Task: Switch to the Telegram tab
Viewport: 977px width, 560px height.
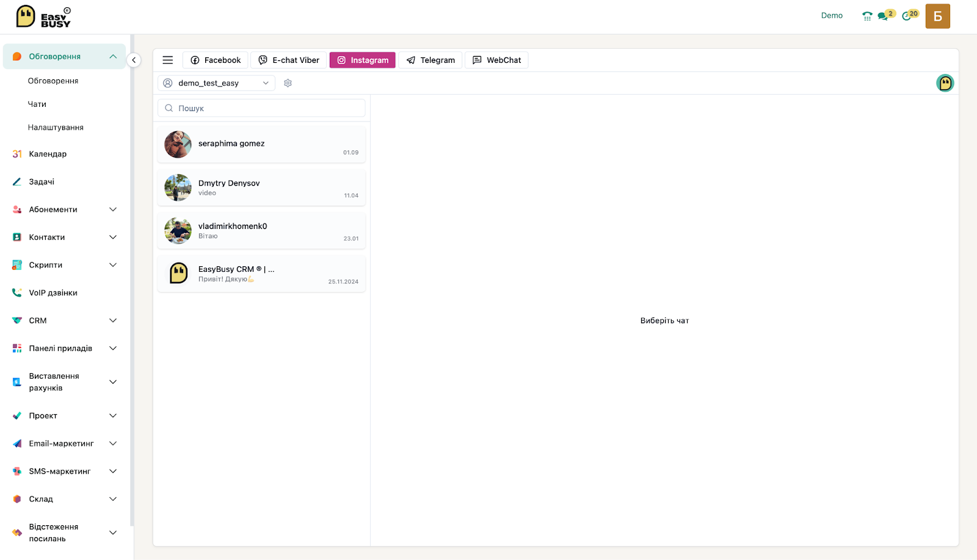Action: coord(430,60)
